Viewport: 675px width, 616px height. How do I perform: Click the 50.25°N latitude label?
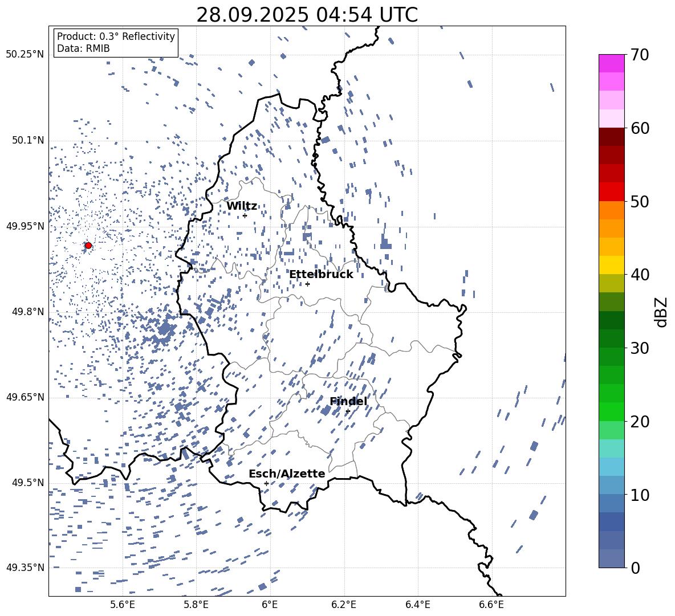coord(25,55)
